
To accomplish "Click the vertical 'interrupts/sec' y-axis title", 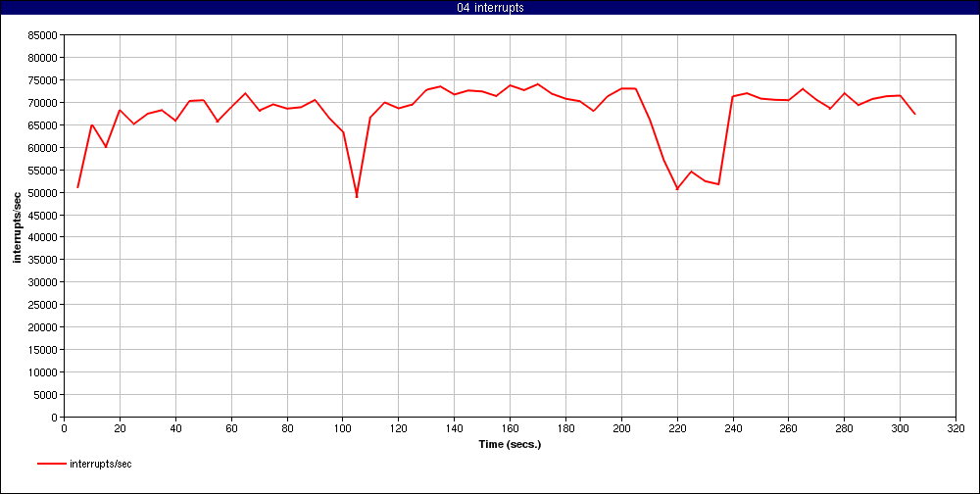I will click(x=18, y=226).
